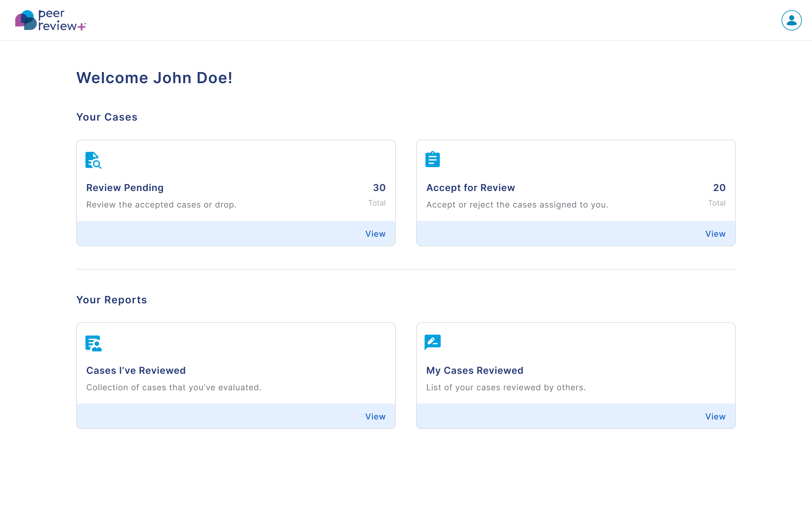
Task: View Cases I've Reviewed report
Action: pyautogui.click(x=375, y=416)
